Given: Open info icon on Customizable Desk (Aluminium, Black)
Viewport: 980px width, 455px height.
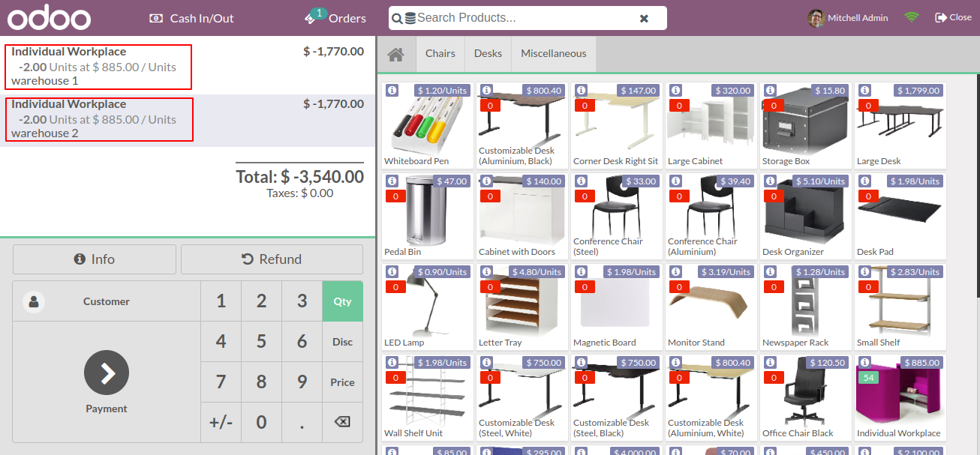Looking at the screenshot, I should (x=486, y=90).
